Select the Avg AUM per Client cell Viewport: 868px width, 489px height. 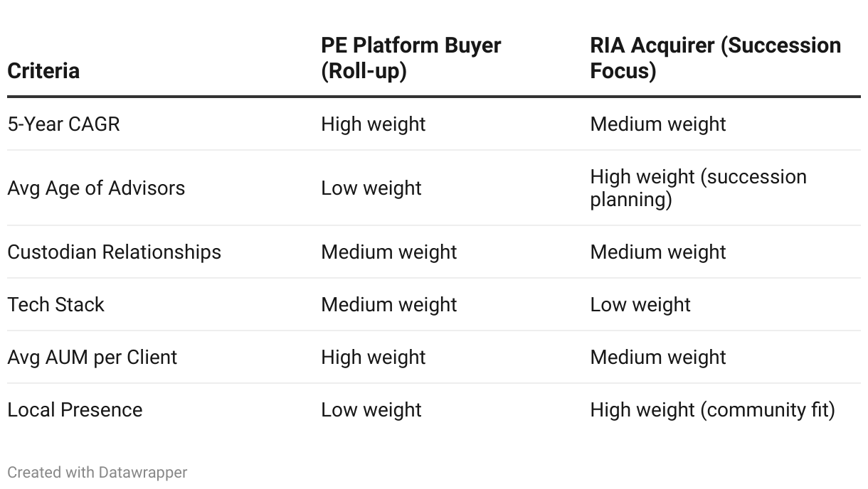[x=92, y=357]
